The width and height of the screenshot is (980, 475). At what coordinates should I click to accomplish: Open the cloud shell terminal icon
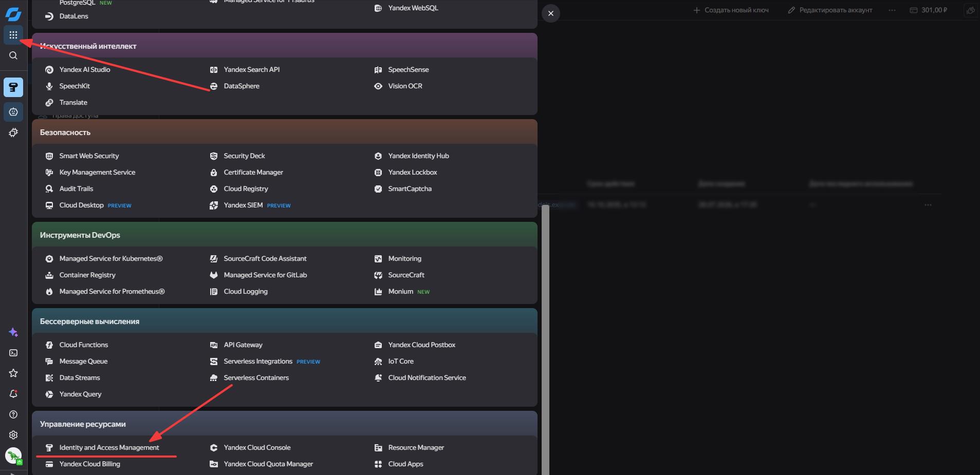(13, 353)
